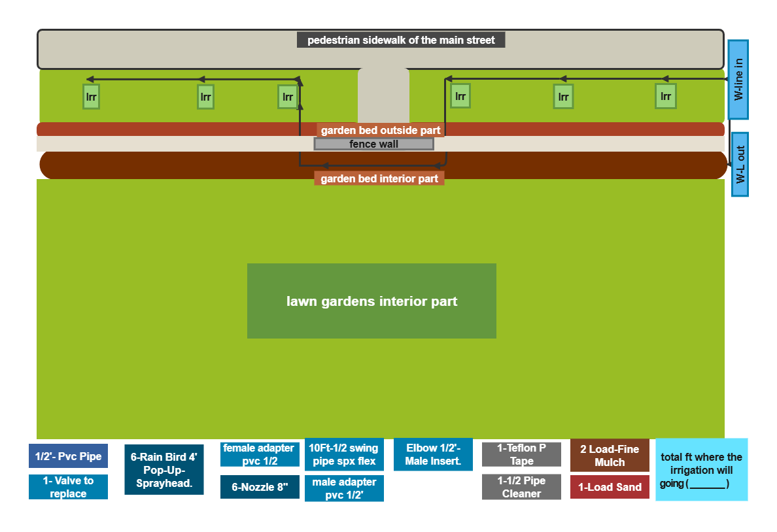Click the 'Elbow 1/2'- Male Insert' box

433,454
